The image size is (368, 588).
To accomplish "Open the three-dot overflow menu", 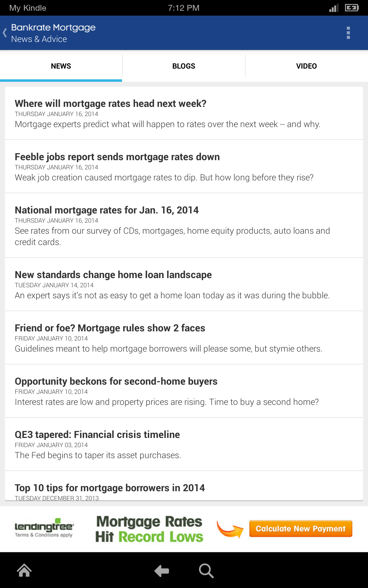I will pyautogui.click(x=348, y=33).
